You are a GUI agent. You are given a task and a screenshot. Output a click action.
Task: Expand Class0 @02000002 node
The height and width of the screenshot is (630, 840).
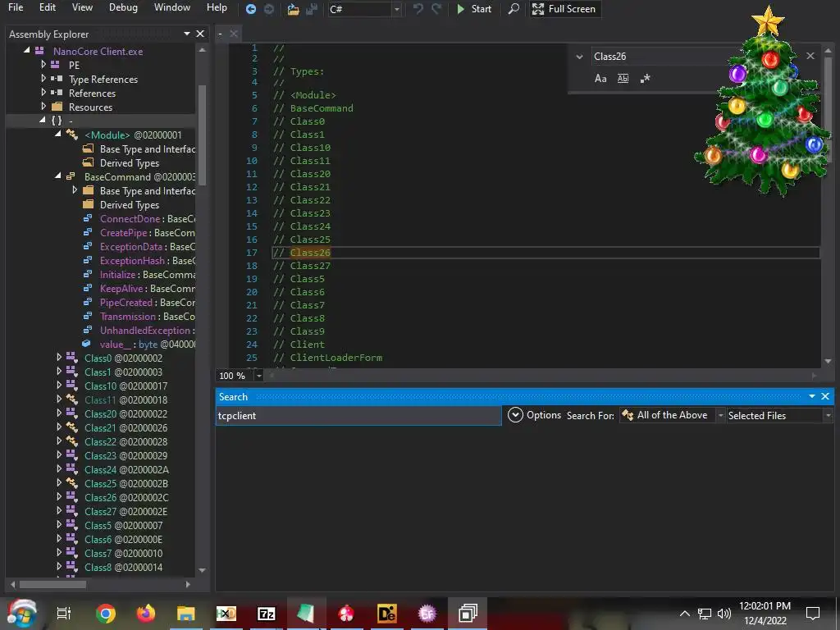coord(59,358)
